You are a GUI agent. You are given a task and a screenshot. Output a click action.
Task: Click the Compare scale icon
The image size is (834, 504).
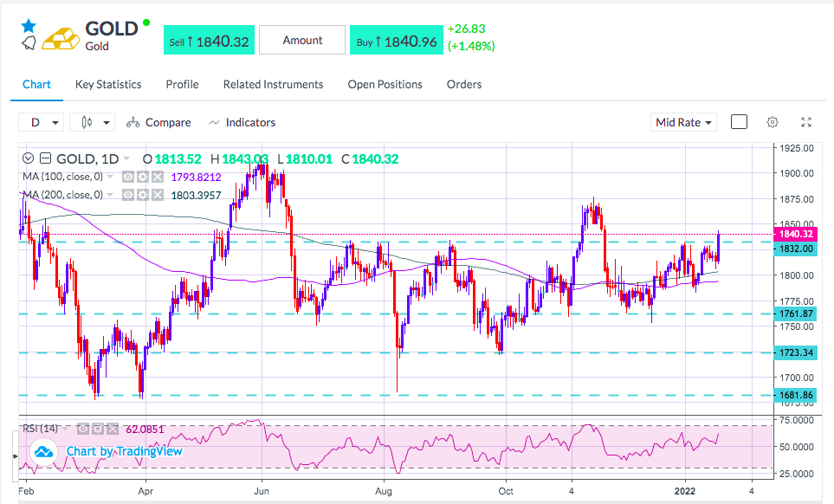coord(133,123)
